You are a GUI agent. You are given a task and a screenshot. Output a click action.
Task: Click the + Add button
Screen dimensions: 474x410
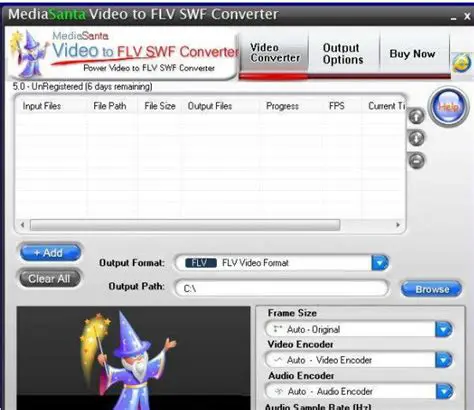coord(50,253)
